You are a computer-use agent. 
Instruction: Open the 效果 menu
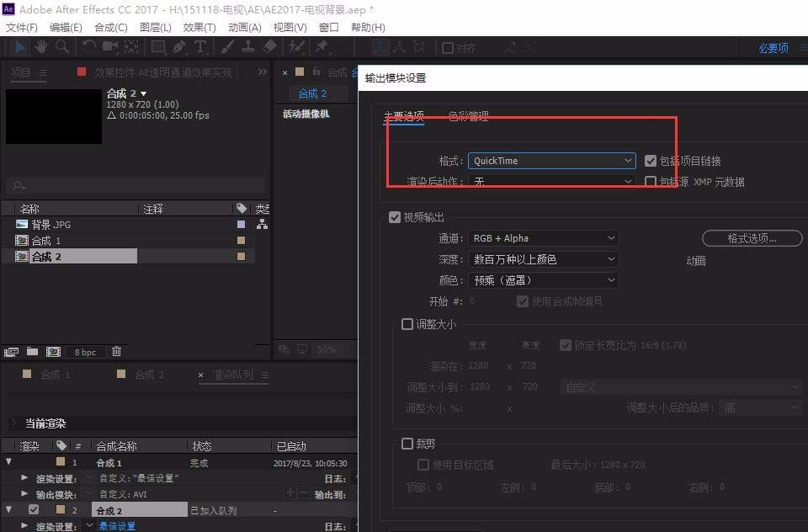point(199,27)
